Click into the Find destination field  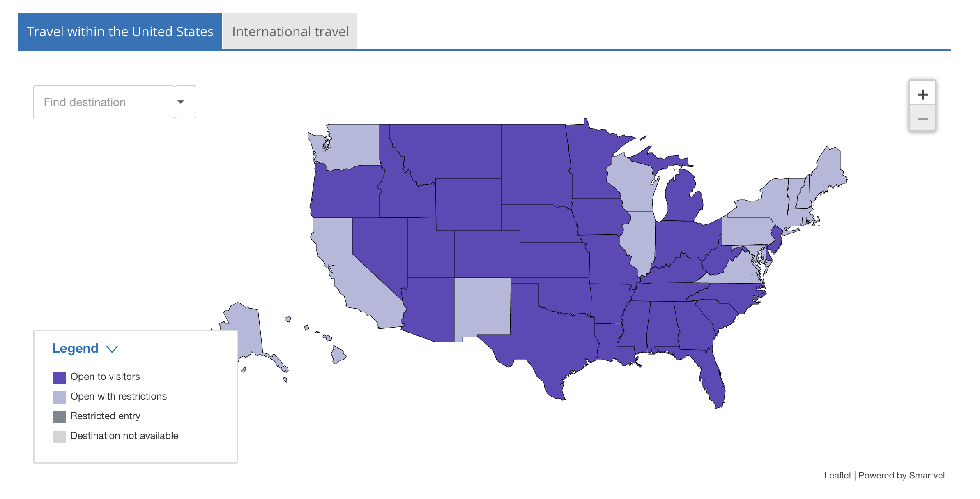pos(104,102)
